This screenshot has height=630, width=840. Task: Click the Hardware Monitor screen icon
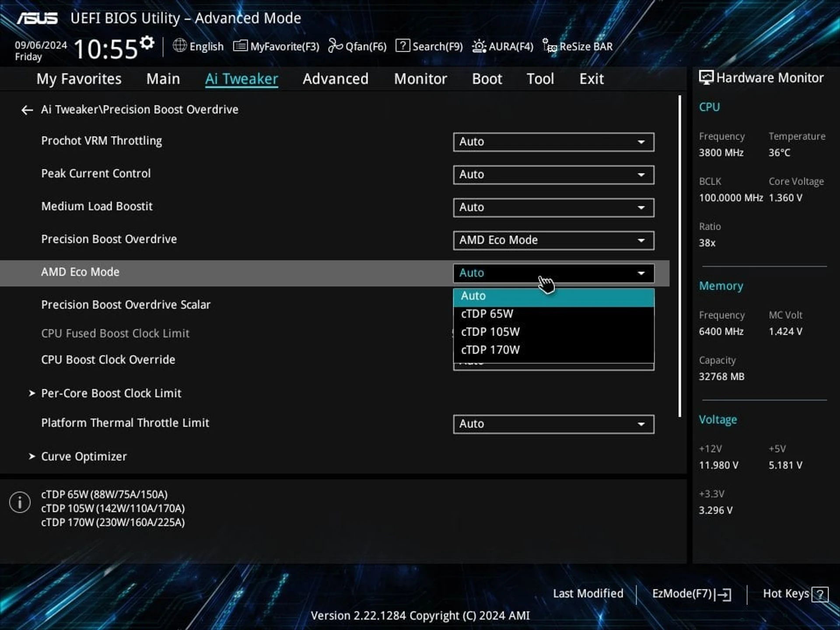(x=706, y=77)
